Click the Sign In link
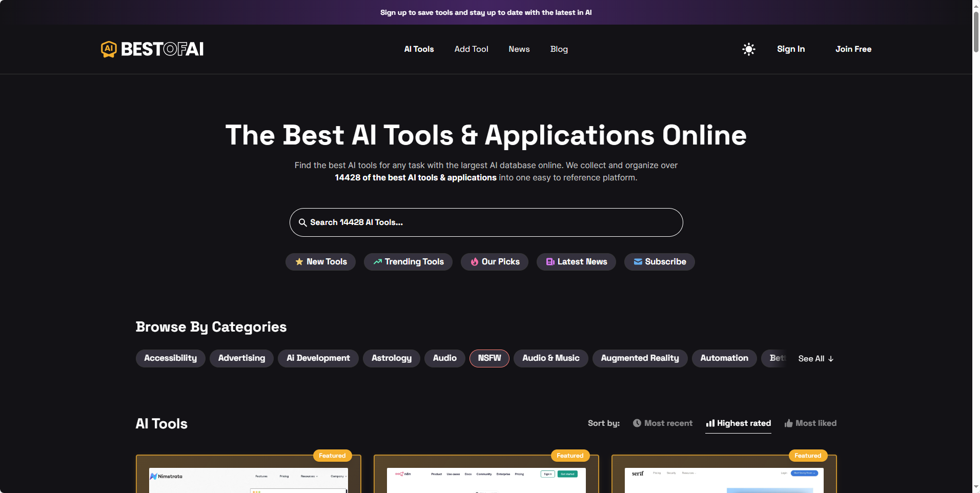 [x=791, y=49]
